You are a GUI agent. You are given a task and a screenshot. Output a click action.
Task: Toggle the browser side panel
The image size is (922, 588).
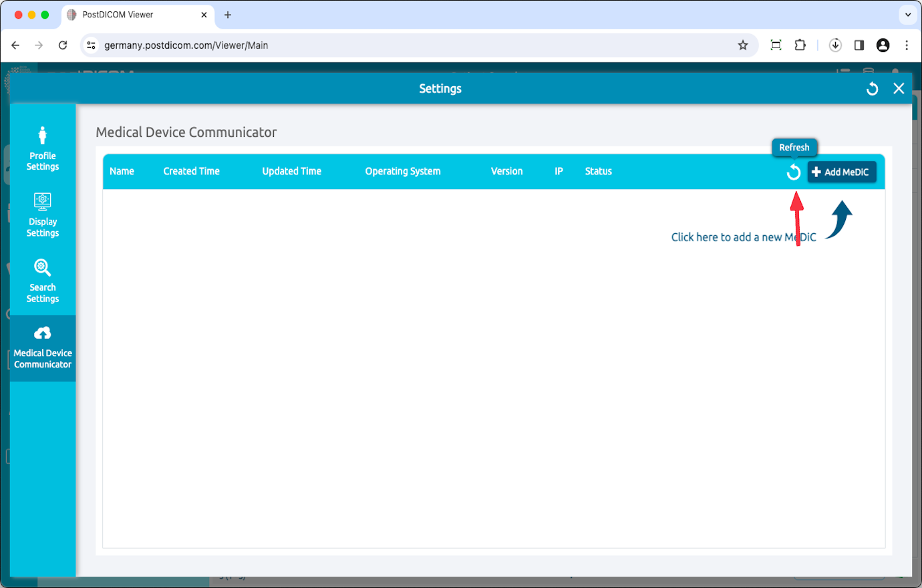tap(859, 45)
